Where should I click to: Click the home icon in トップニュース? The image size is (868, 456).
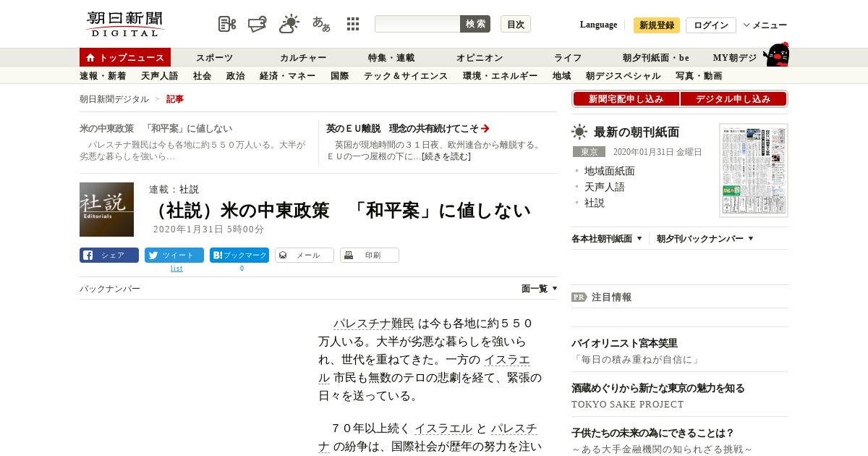(90, 57)
